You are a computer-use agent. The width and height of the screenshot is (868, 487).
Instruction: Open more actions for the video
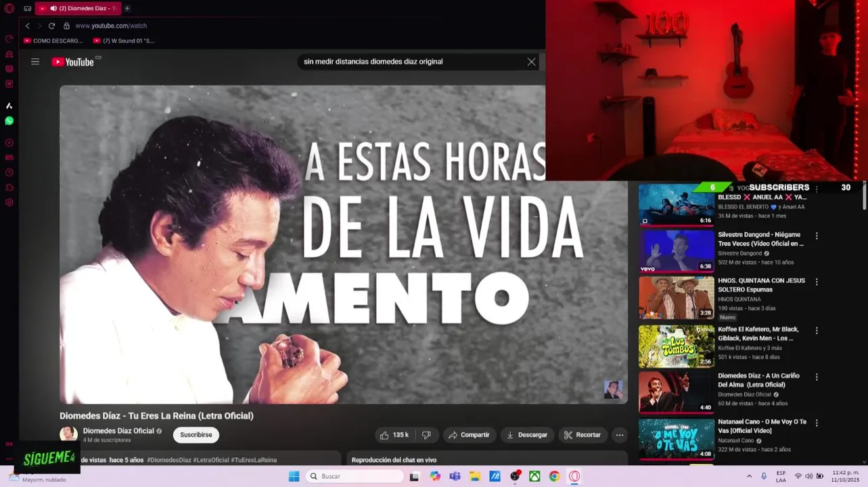[619, 435]
